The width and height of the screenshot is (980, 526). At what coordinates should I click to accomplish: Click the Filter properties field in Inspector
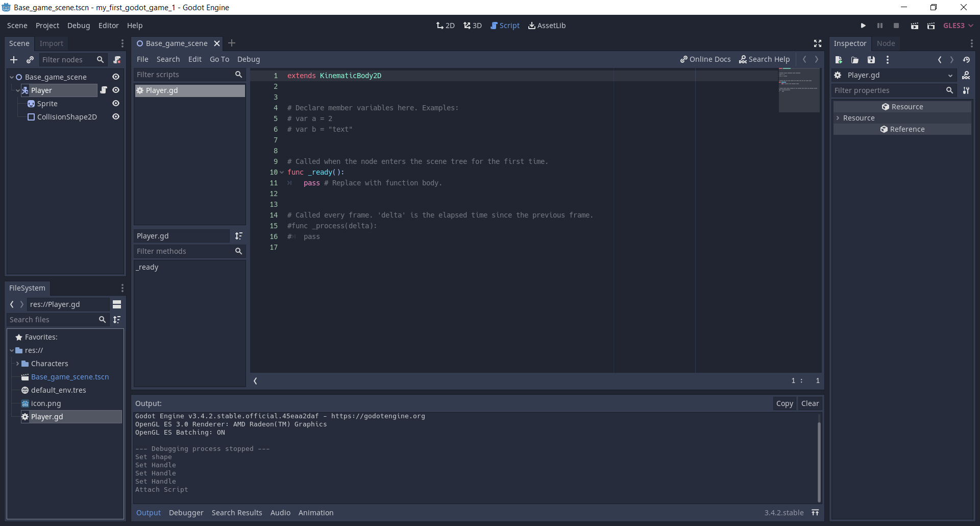(x=895, y=90)
